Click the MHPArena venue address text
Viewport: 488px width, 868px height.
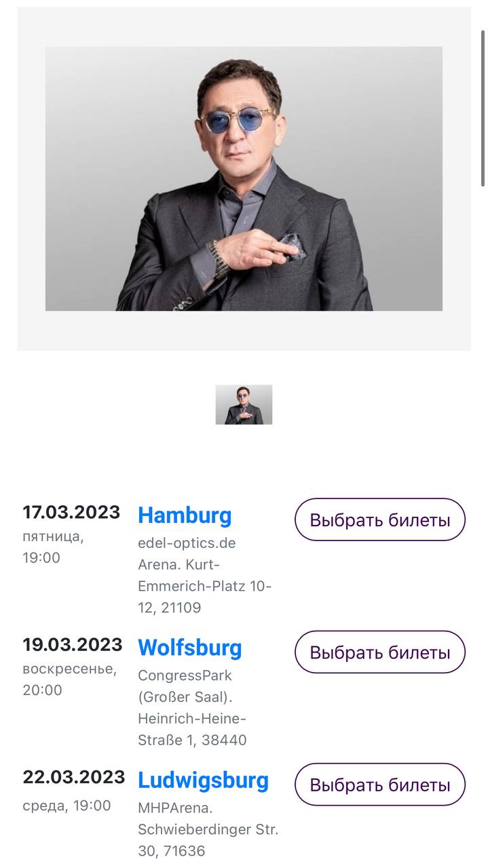point(208,829)
